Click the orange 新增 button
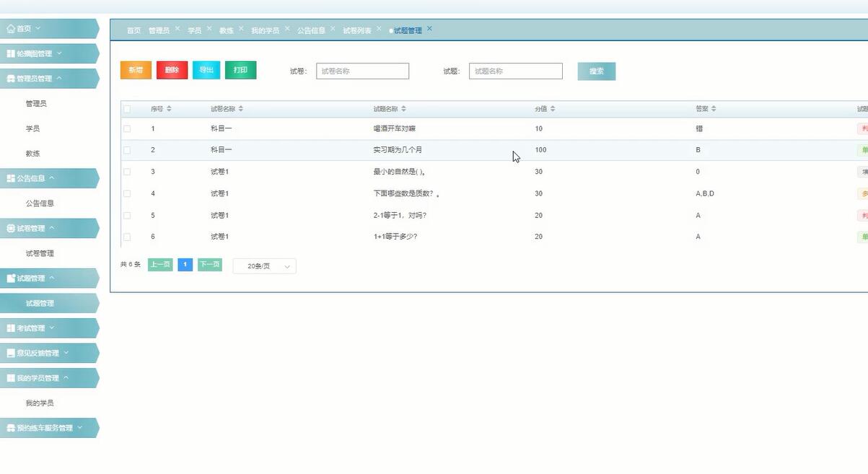868x474 pixels. point(136,70)
